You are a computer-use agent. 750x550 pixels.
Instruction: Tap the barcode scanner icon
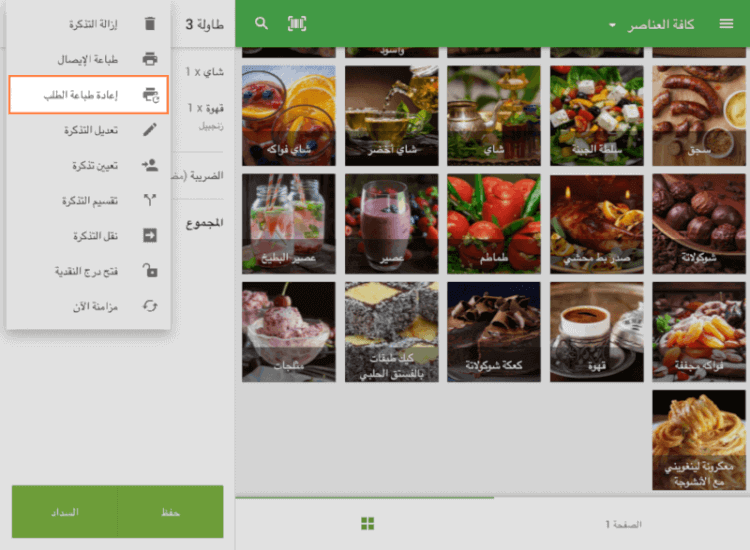click(297, 23)
